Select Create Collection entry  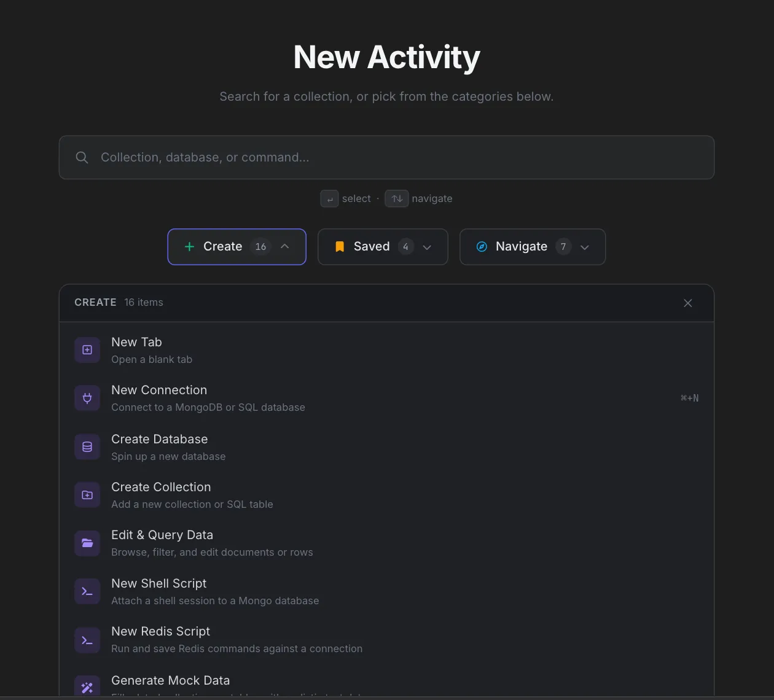click(386, 495)
